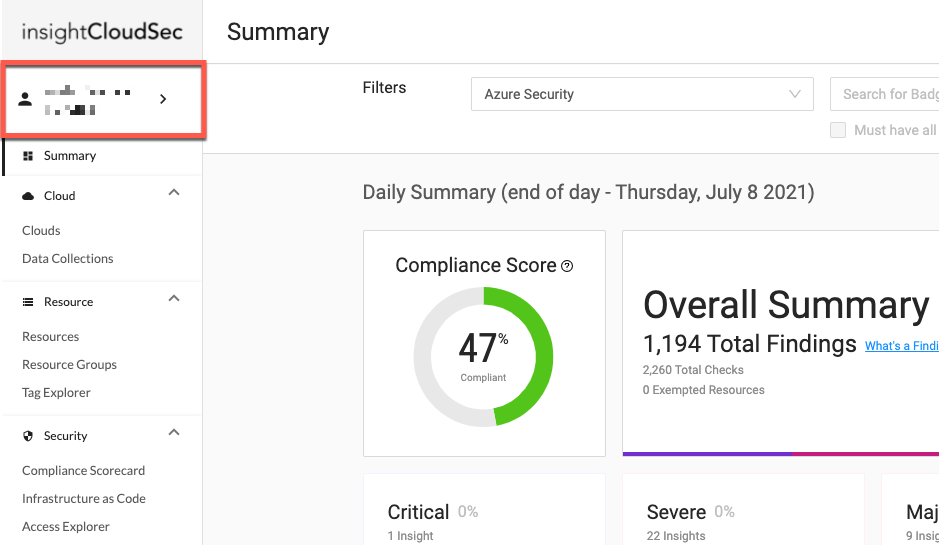Click the Severe insights card

pyautogui.click(x=743, y=510)
